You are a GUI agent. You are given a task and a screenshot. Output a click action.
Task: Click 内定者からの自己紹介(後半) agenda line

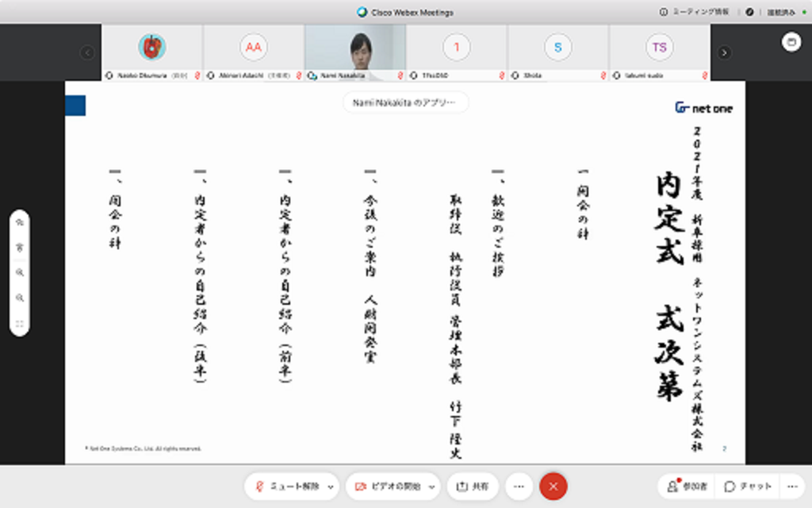click(x=200, y=276)
